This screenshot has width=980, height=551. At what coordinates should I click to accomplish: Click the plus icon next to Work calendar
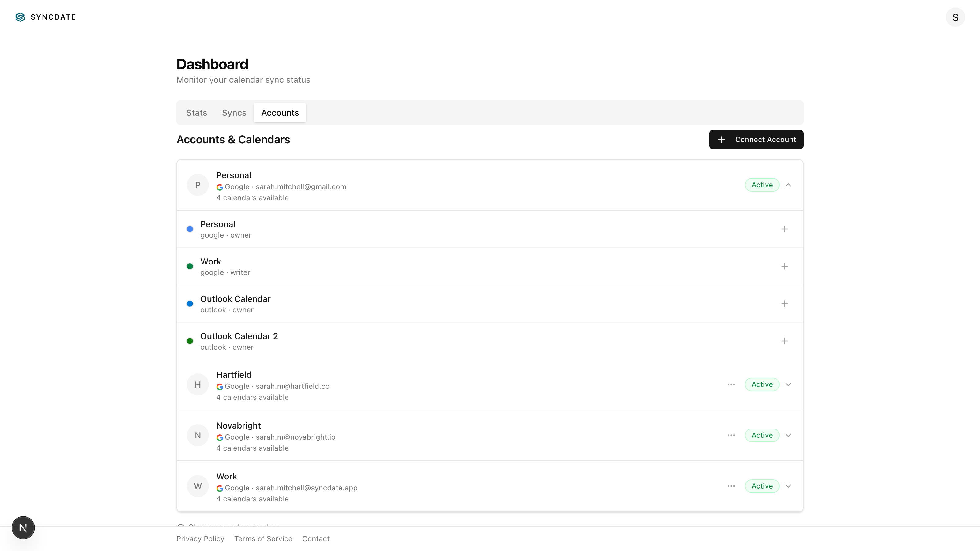pos(785,266)
